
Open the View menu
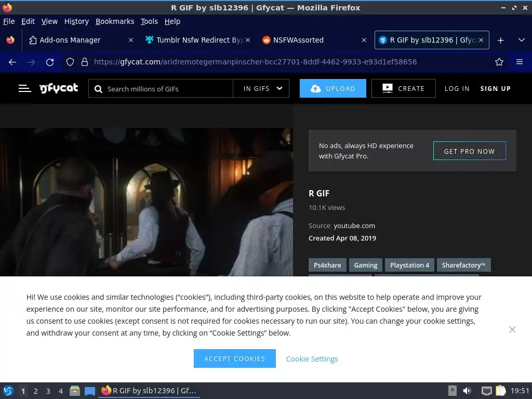click(49, 21)
